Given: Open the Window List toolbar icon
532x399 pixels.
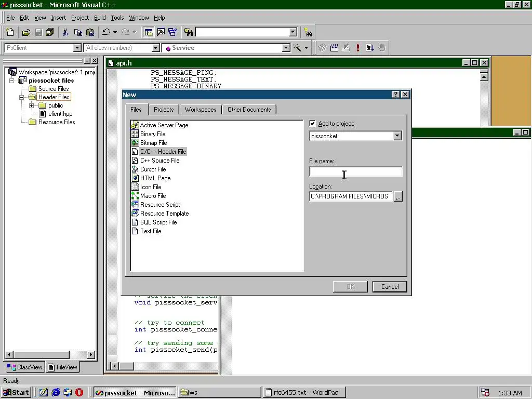Looking at the screenshot, I should click(x=172, y=32).
